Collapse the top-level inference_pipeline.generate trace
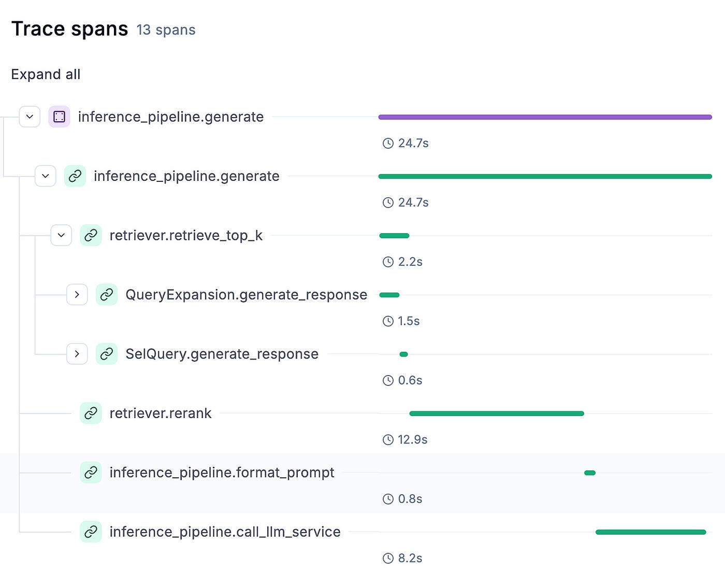The height and width of the screenshot is (588, 725). point(30,117)
